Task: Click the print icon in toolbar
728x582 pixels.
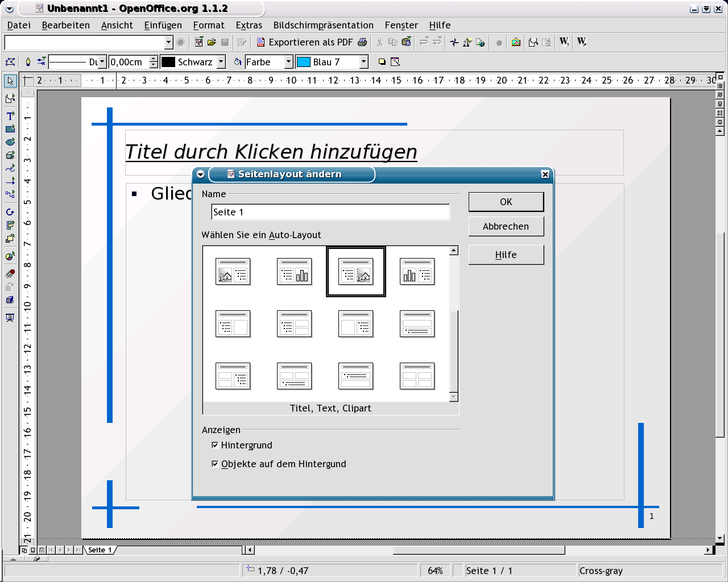Action: coord(362,42)
